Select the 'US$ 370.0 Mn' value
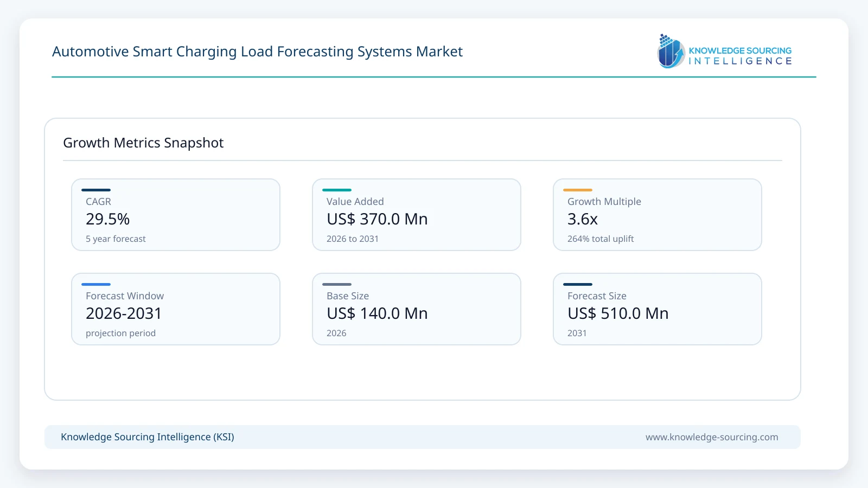 coord(377,219)
